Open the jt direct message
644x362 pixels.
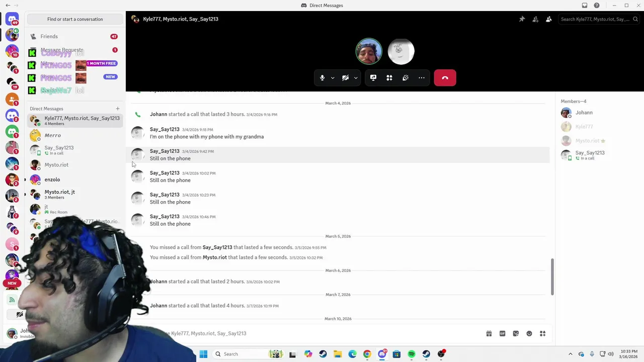click(75, 209)
